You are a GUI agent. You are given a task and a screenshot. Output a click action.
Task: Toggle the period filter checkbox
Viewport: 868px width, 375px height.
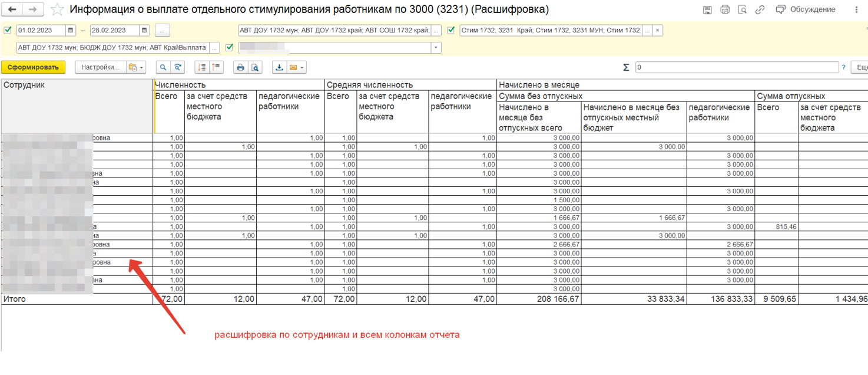click(x=8, y=30)
